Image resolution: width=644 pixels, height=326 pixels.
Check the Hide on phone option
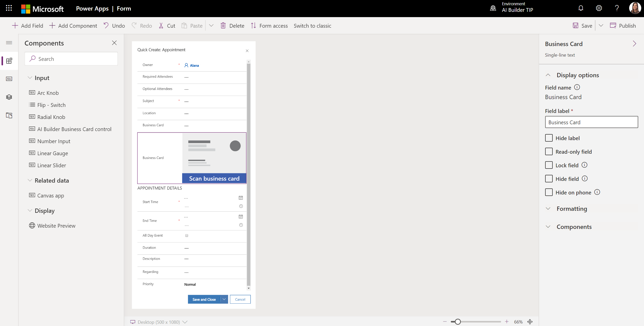click(549, 192)
